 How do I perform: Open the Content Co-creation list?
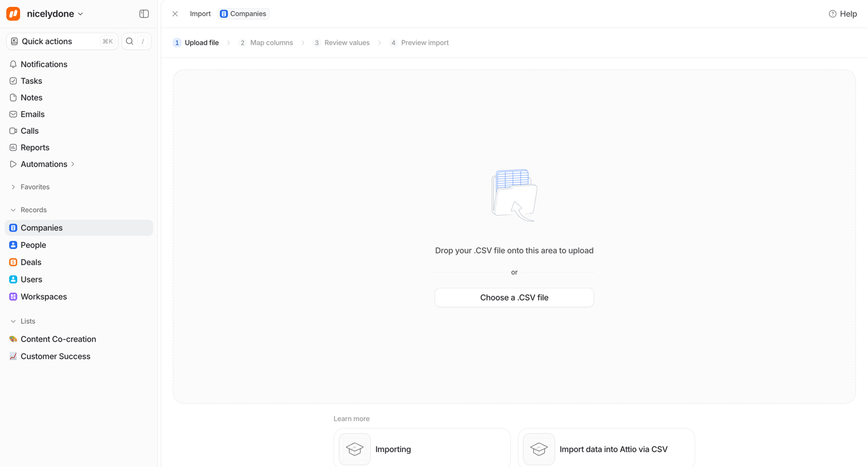click(x=58, y=339)
